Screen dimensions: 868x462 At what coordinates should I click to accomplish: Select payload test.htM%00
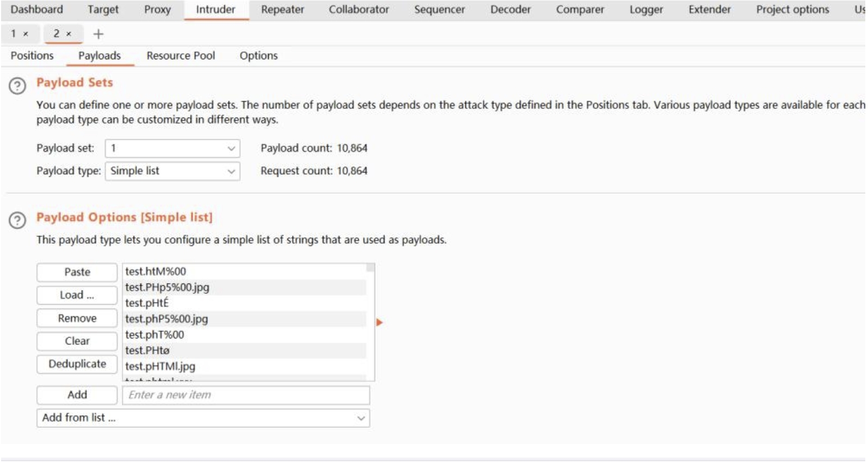coord(245,272)
